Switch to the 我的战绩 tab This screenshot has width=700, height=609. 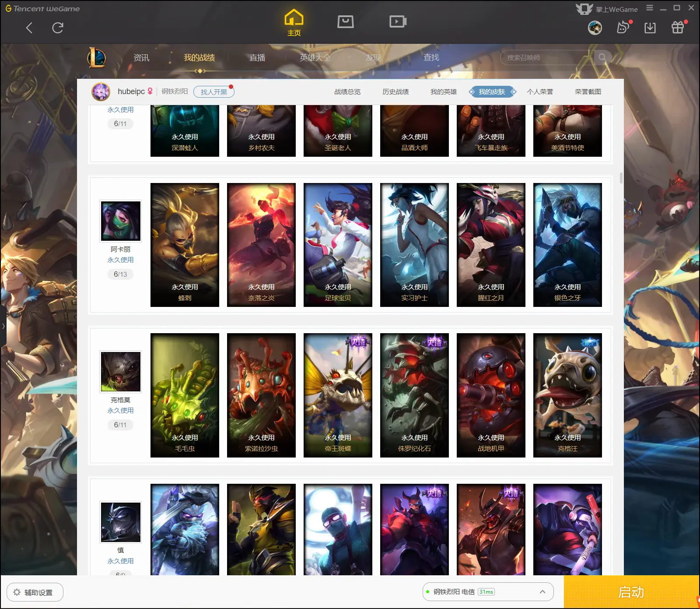[x=199, y=57]
